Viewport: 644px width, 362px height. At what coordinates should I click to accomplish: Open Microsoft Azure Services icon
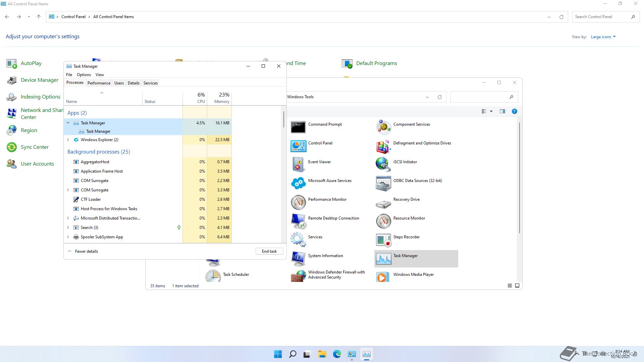(298, 183)
